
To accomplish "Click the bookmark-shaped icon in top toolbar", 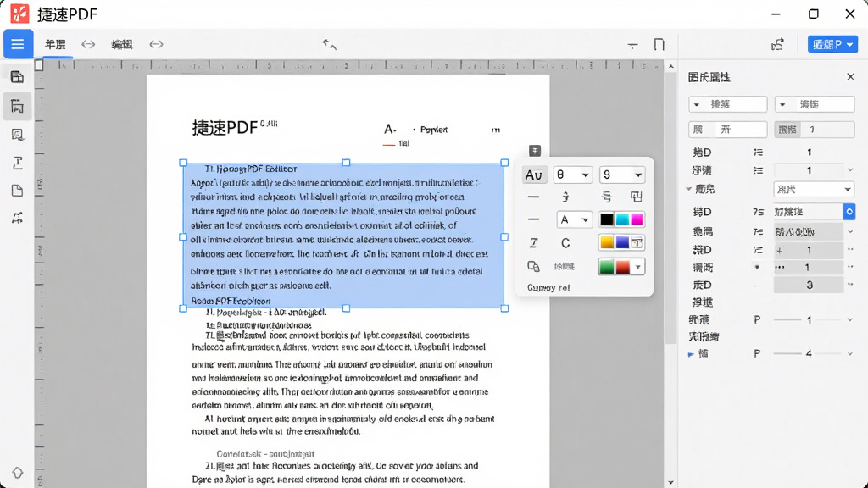I will pyautogui.click(x=659, y=45).
